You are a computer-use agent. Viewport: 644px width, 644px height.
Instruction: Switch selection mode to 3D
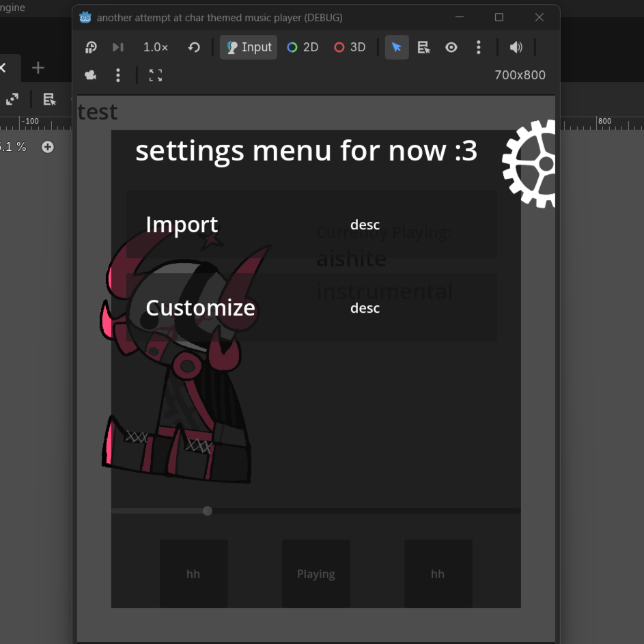coord(350,47)
